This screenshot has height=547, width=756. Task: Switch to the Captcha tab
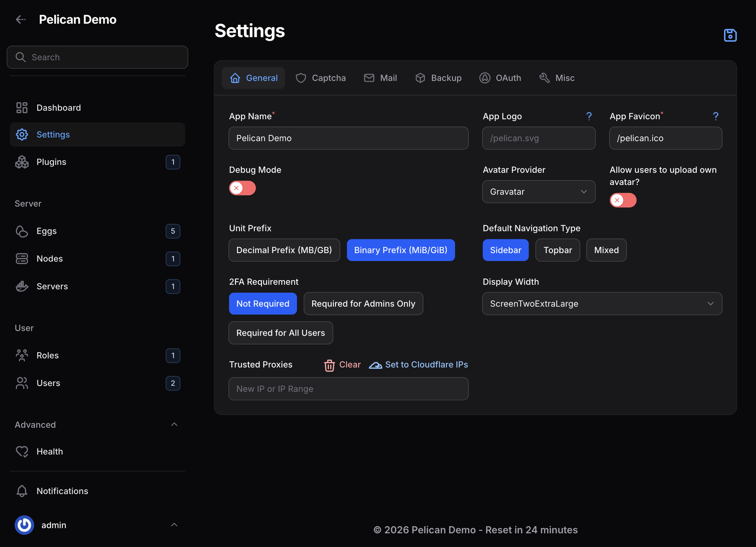tap(321, 78)
